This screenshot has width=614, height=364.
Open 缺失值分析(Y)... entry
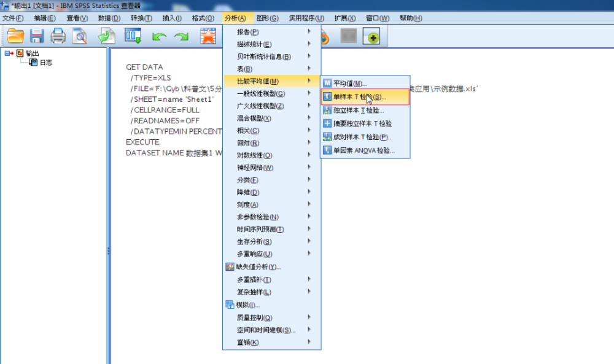click(x=272, y=267)
